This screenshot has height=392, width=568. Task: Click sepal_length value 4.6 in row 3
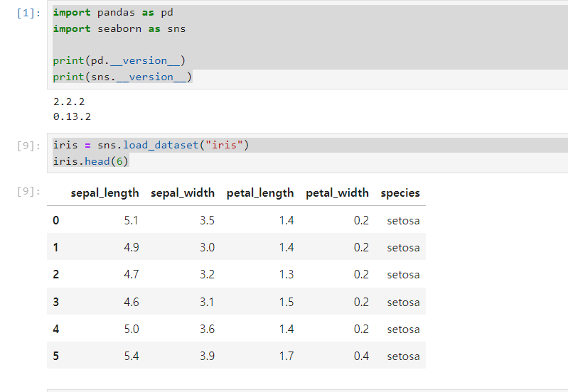pyautogui.click(x=131, y=302)
